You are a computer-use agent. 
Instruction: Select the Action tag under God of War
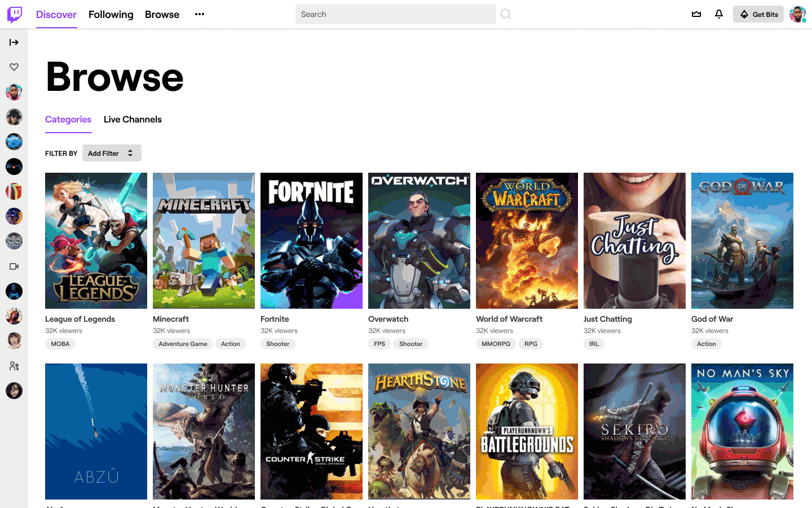click(707, 344)
